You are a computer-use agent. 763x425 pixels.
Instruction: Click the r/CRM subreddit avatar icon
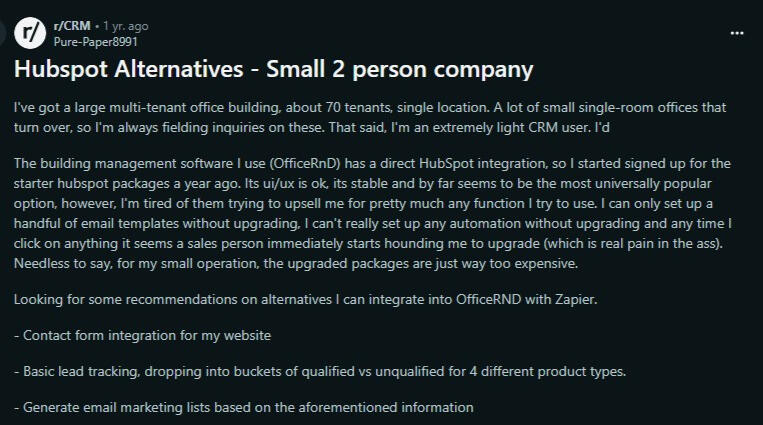tap(31, 33)
